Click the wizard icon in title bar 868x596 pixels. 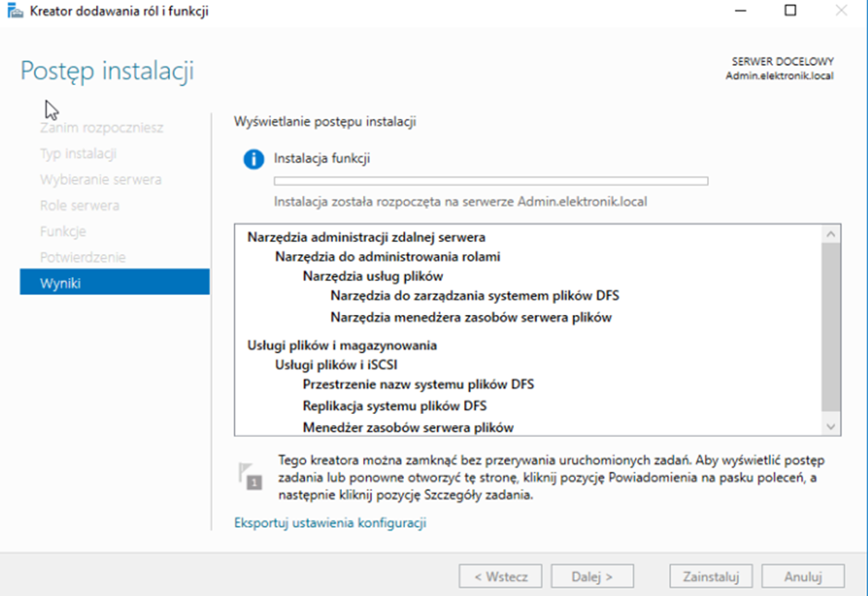coord(16,11)
